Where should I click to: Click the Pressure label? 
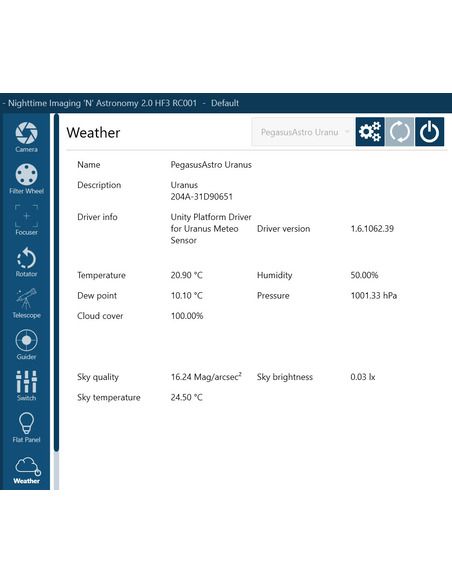click(273, 296)
